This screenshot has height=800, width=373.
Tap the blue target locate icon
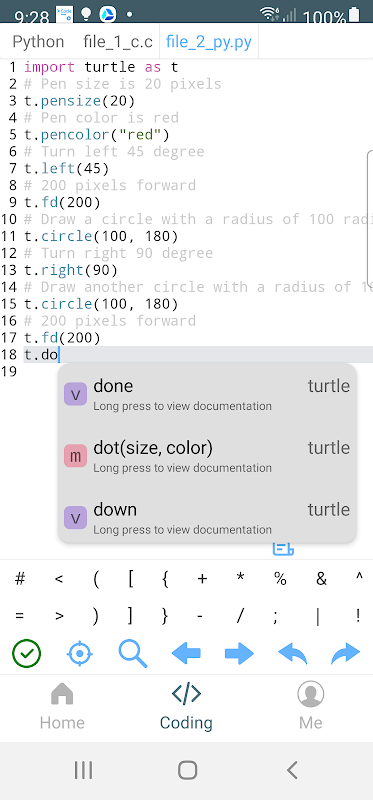(80, 653)
